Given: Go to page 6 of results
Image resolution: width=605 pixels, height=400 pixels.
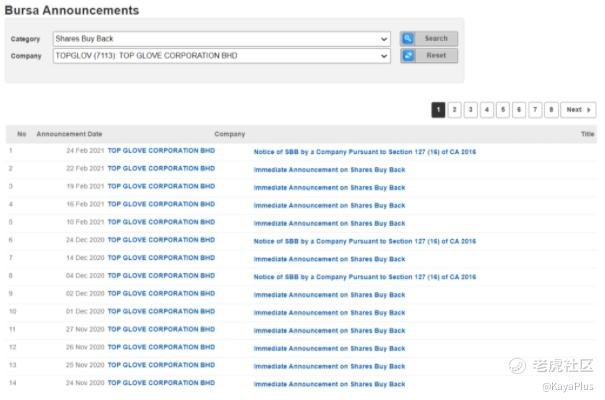Looking at the screenshot, I should click(519, 110).
